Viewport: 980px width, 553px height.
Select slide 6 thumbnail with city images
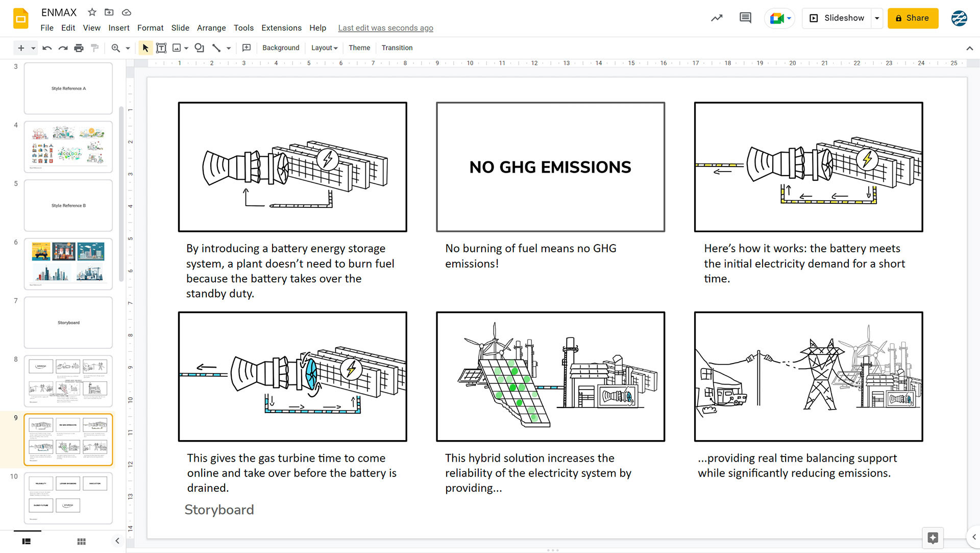click(68, 263)
